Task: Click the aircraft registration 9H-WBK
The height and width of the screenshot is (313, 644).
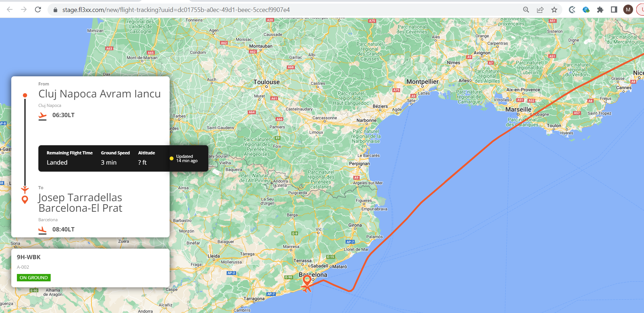Action: (29, 257)
